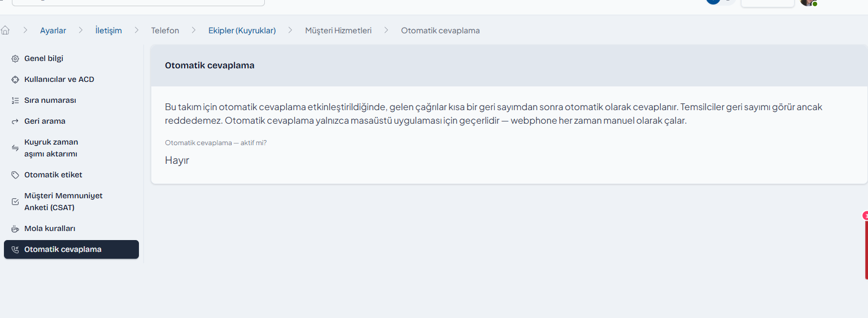The image size is (868, 318).
Task: Click the Telefon breadcrumb item
Action: point(165,31)
